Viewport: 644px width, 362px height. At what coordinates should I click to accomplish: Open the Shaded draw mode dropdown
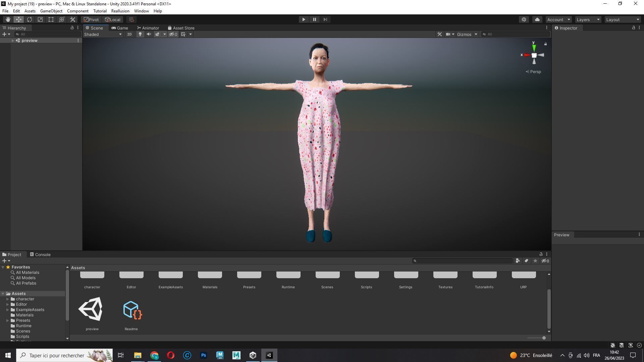(103, 34)
